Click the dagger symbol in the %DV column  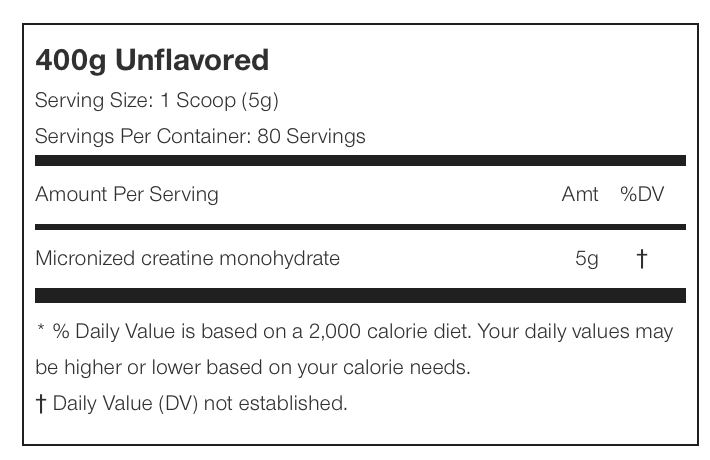click(642, 258)
